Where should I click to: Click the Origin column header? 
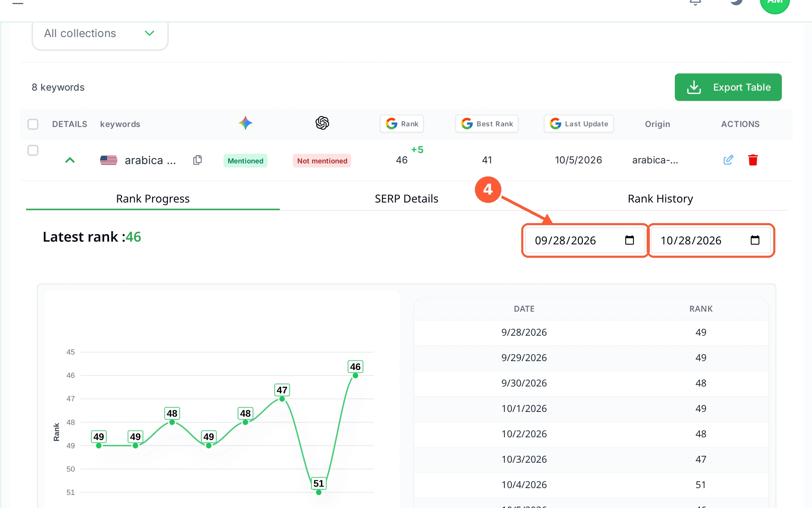click(657, 124)
